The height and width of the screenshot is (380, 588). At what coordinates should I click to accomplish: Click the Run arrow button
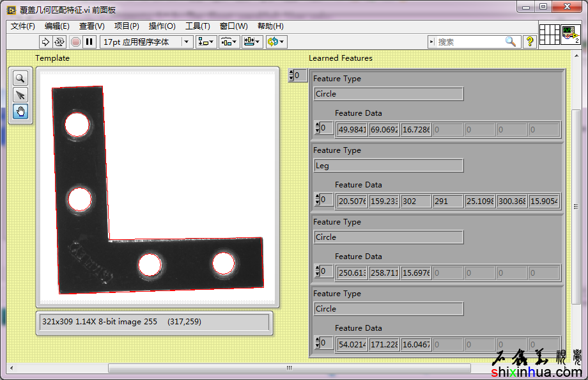(45, 42)
